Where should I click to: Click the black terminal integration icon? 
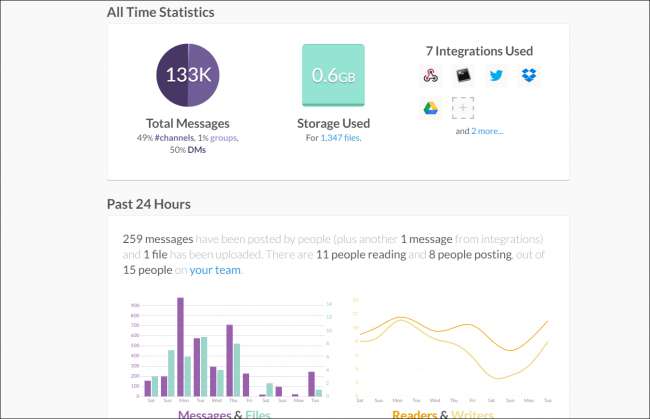pos(462,75)
